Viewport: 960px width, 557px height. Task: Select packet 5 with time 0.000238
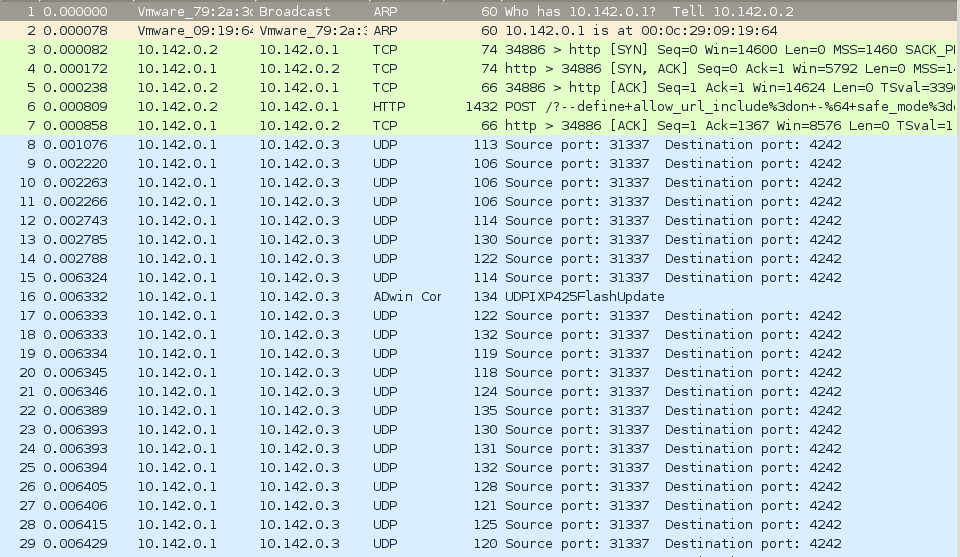480,87
